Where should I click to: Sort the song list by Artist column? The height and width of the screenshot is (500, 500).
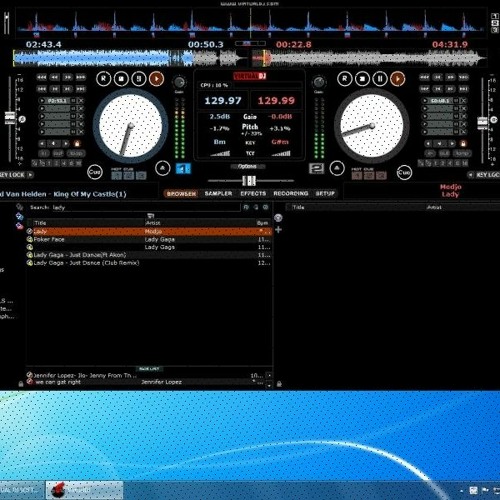(199, 223)
